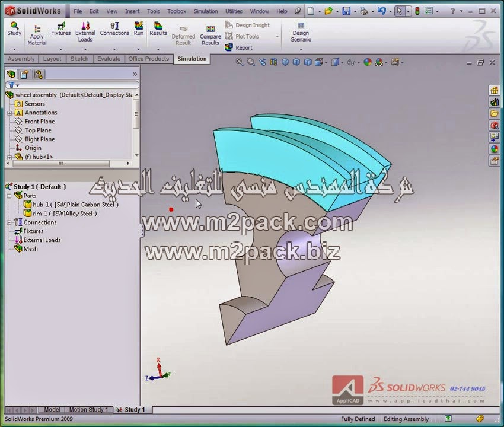Select the Fixtures tool

[x=60, y=28]
